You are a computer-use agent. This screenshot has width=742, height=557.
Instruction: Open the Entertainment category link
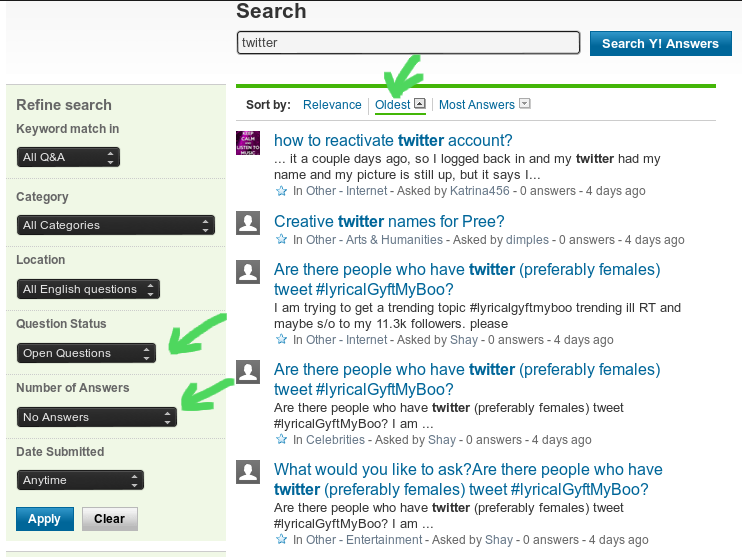384,539
